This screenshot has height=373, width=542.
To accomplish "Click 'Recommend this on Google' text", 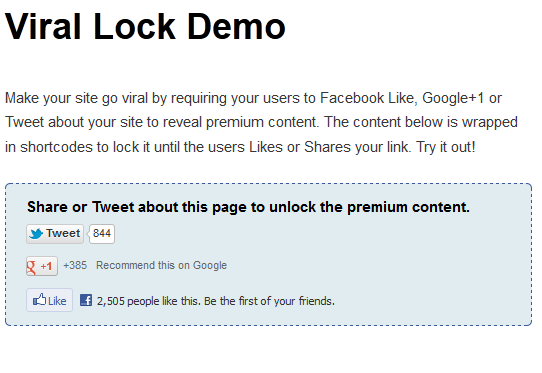I will pyautogui.click(x=161, y=265).
